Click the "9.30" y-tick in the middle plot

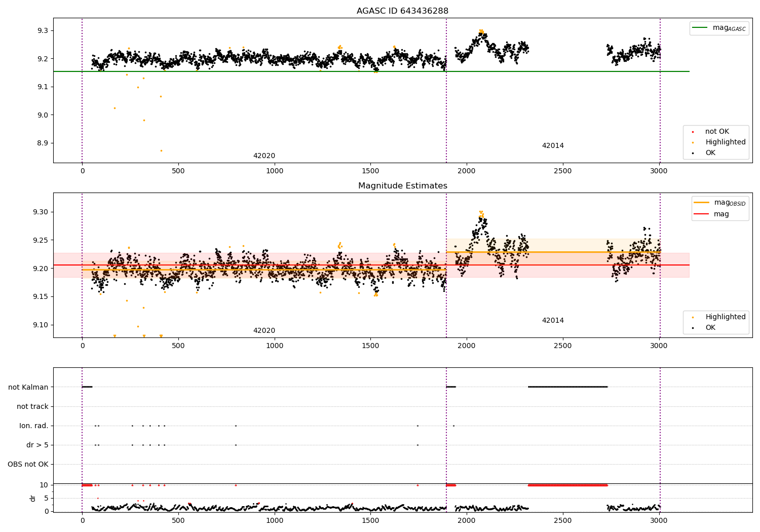pyautogui.click(x=41, y=212)
